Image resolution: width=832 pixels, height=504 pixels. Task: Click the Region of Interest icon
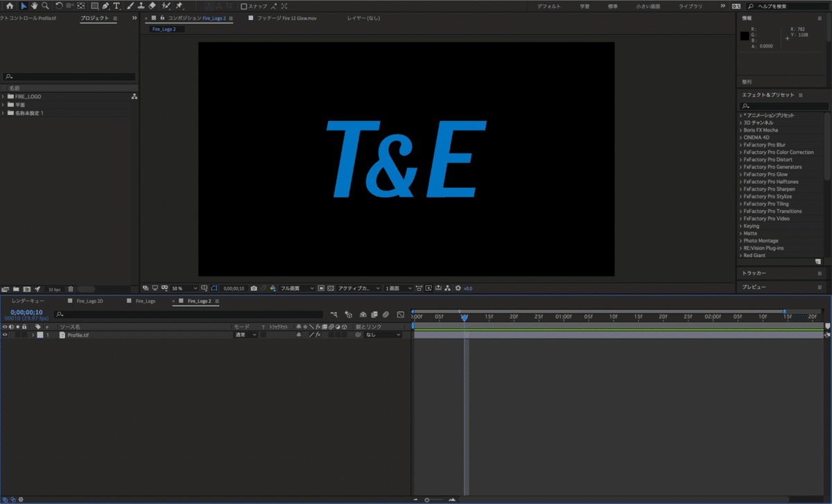pyautogui.click(x=320, y=288)
